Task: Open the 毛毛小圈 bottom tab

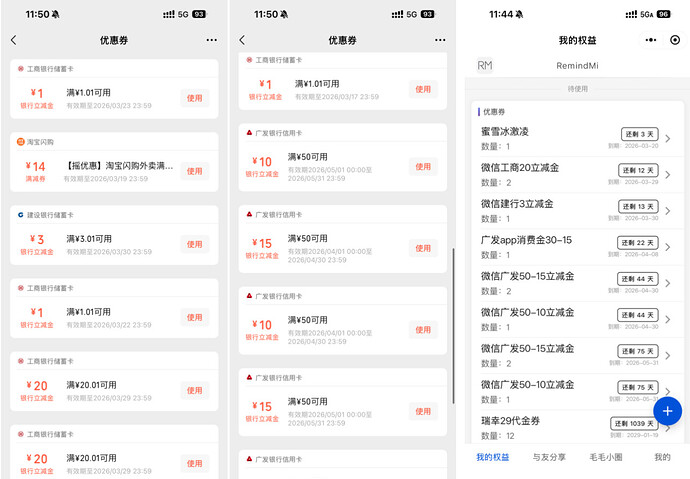Action: [x=605, y=457]
